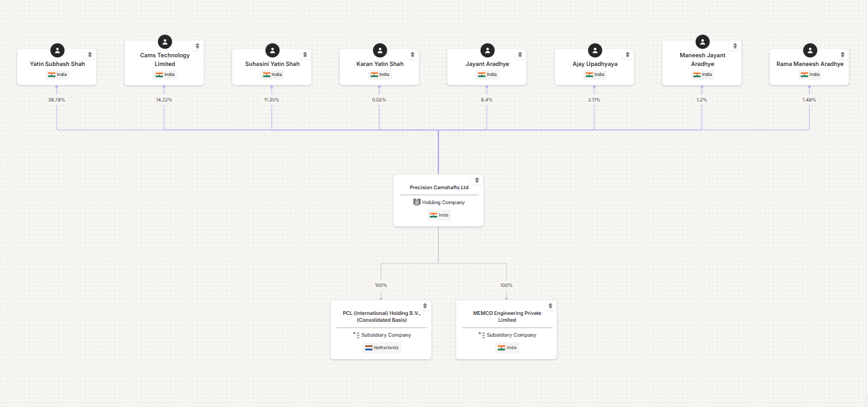
Task: Click the Maneesh Jayant Aradhye person avatar
Action: pos(702,42)
